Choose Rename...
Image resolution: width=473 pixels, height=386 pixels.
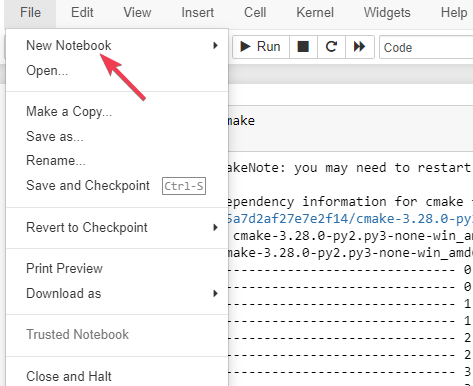click(117, 161)
